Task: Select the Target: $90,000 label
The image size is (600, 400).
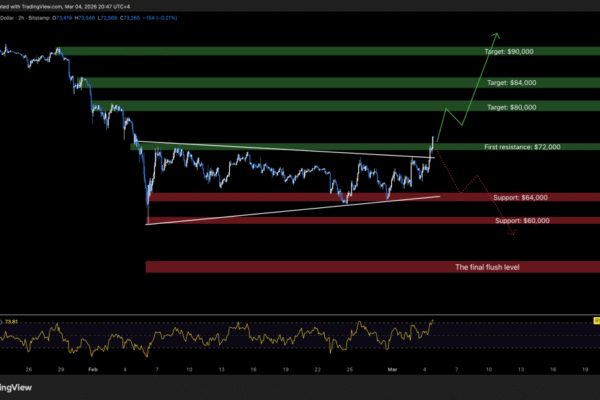Action: coord(511,51)
